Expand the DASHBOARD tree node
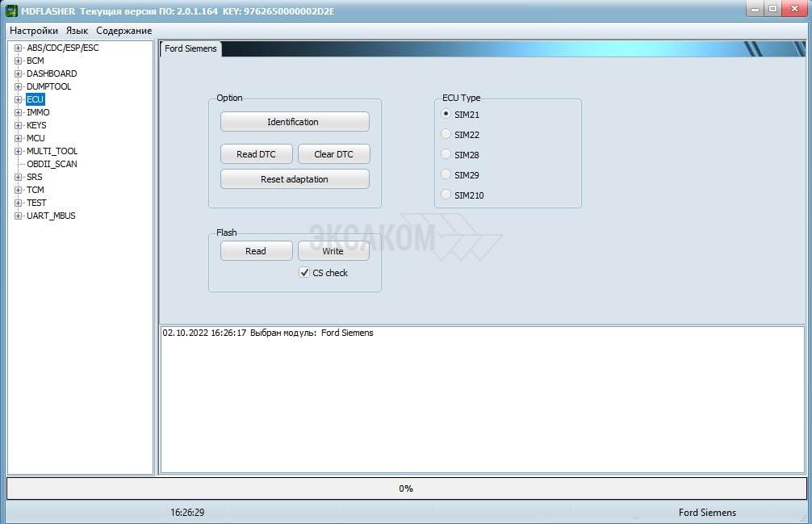Image resolution: width=812 pixels, height=524 pixels. (x=18, y=73)
